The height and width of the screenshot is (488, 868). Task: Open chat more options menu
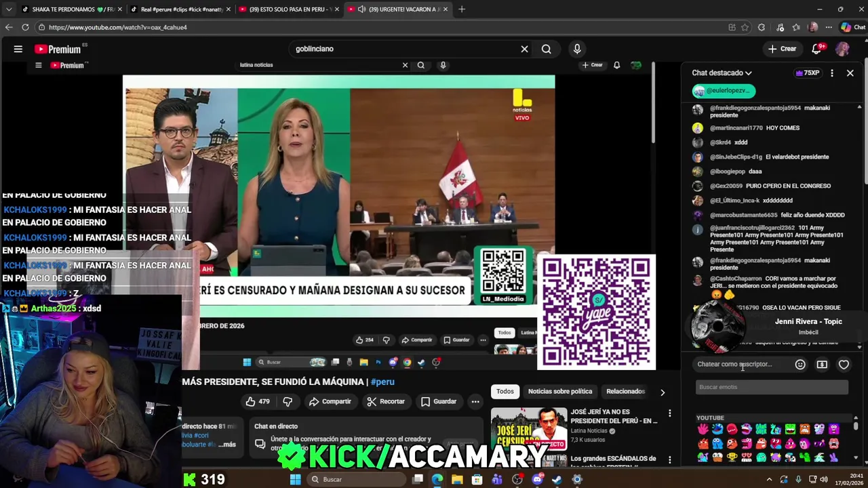point(832,73)
